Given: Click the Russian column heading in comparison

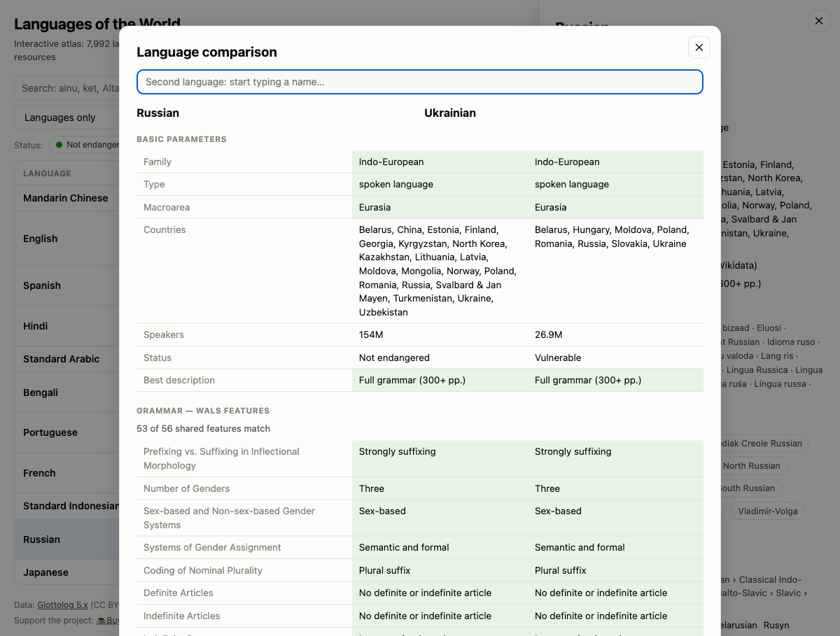Looking at the screenshot, I should [157, 113].
